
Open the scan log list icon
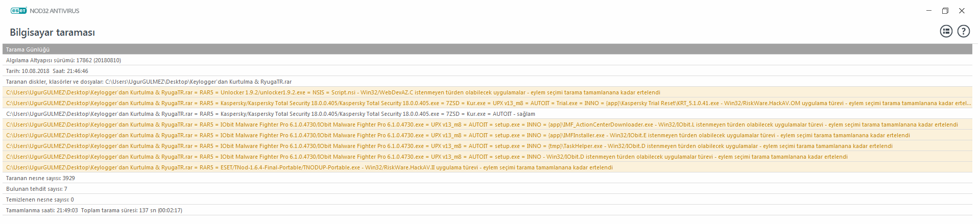[x=946, y=32]
